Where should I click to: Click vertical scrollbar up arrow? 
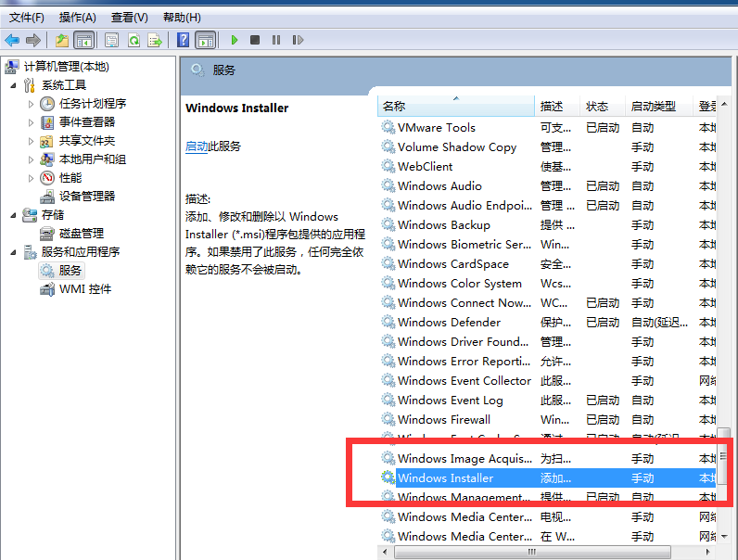[724, 104]
